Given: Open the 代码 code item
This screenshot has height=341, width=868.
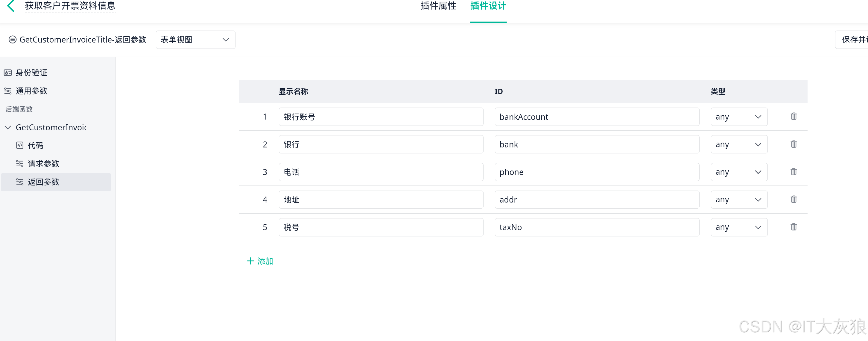Looking at the screenshot, I should [35, 145].
